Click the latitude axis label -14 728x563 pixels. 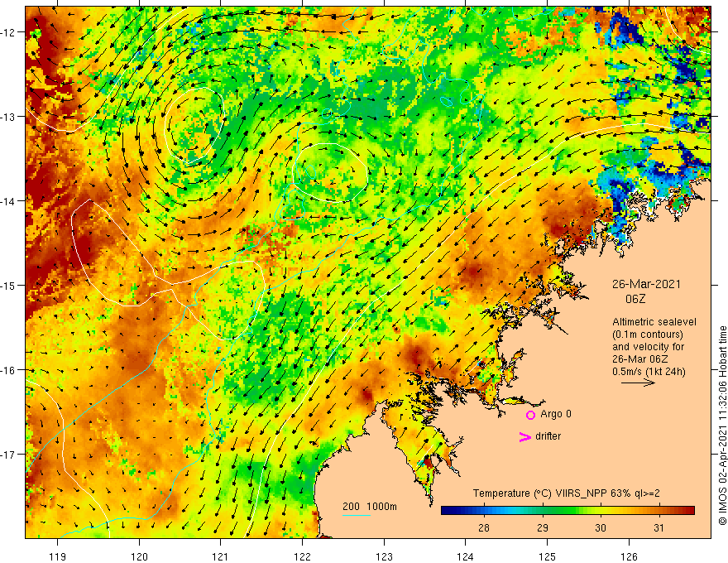coord(9,201)
